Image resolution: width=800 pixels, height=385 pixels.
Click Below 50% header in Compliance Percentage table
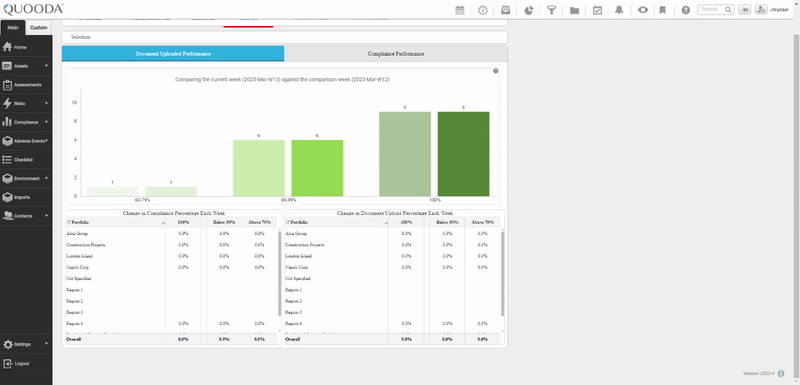coord(223,222)
